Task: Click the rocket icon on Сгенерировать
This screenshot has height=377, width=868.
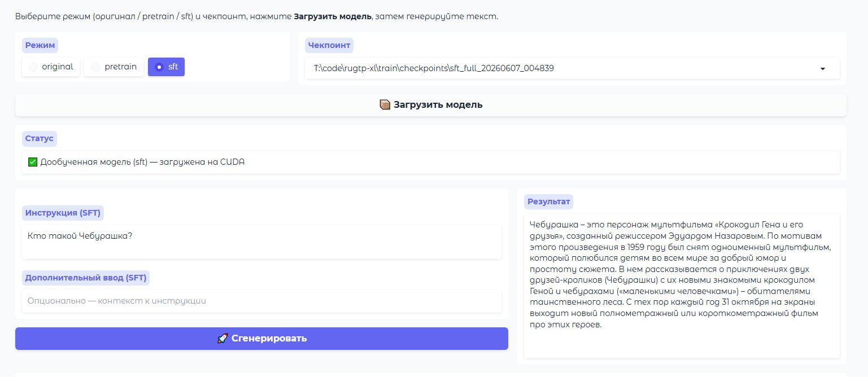Action: pos(223,339)
